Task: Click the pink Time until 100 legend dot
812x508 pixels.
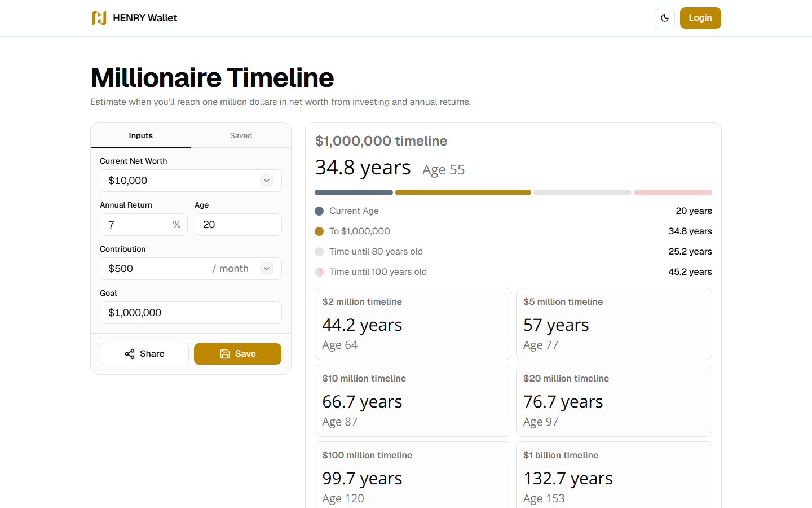Action: [319, 272]
